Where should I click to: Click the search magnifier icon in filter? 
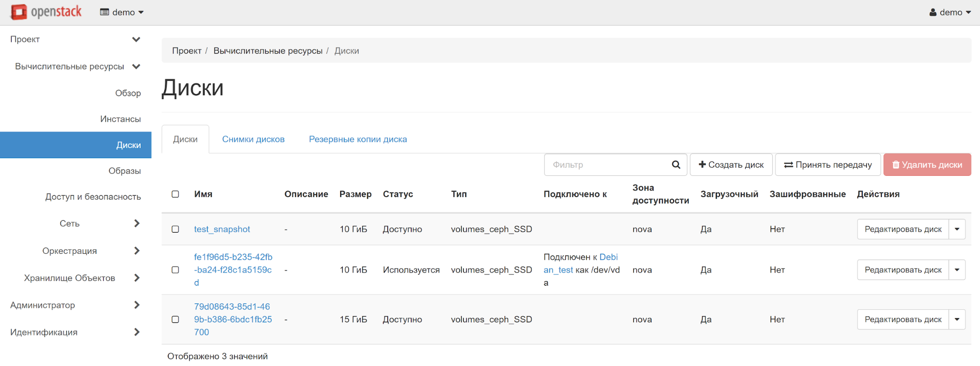(676, 165)
